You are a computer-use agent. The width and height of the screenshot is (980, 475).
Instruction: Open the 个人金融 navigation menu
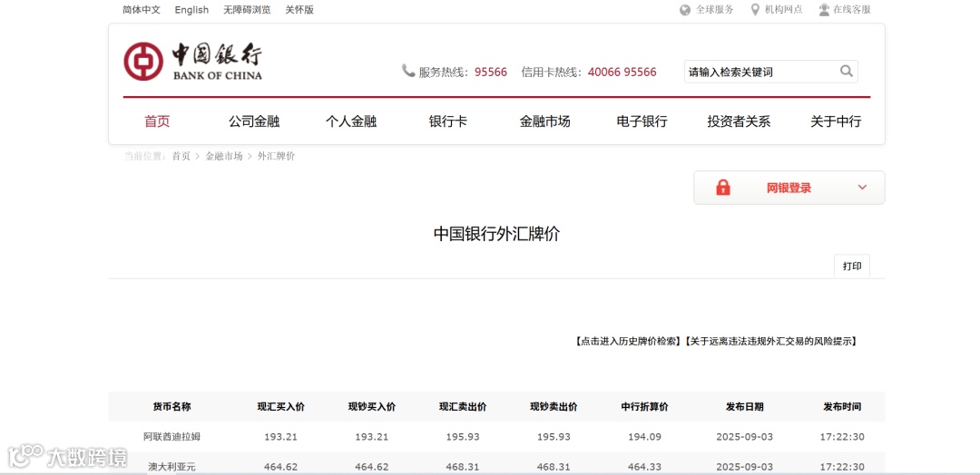pyautogui.click(x=350, y=121)
